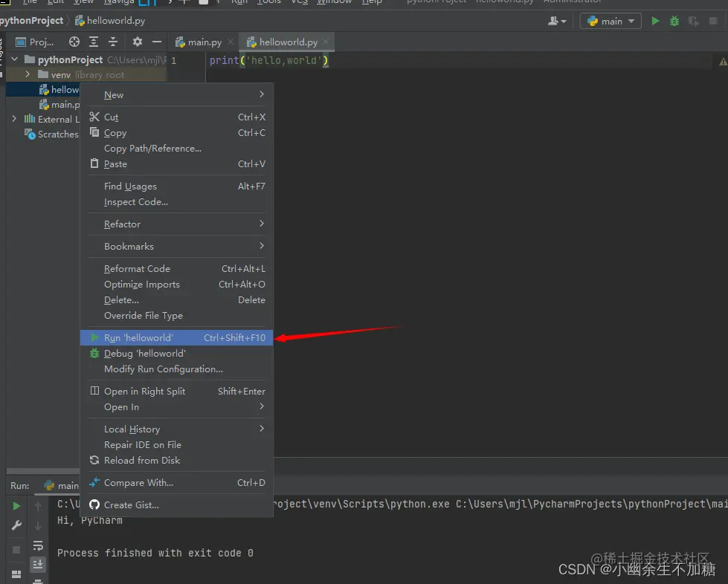Choose Override File Type
The image size is (728, 584).
click(176, 316)
